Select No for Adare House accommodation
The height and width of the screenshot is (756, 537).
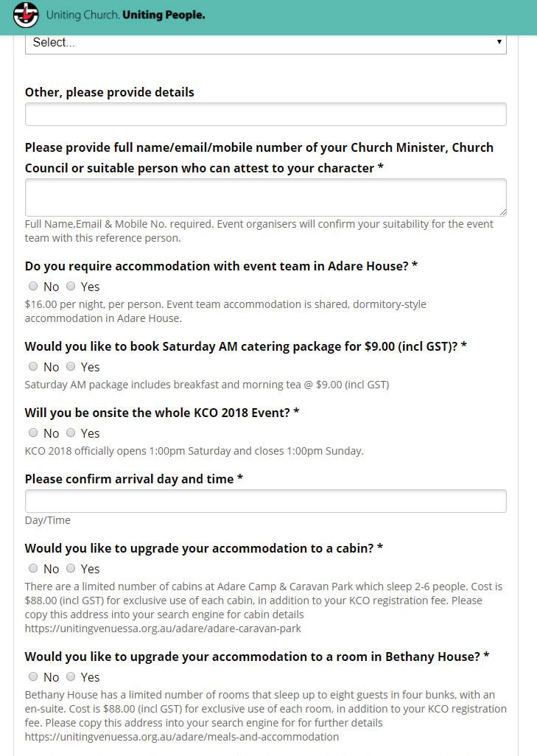point(33,286)
